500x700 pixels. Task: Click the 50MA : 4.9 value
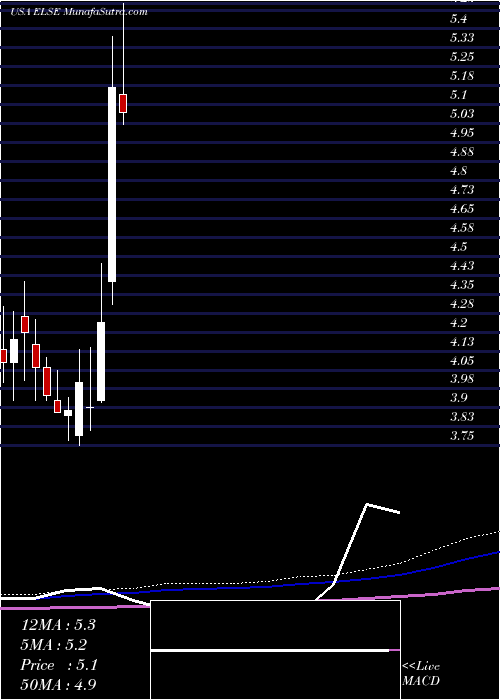[x=58, y=685]
